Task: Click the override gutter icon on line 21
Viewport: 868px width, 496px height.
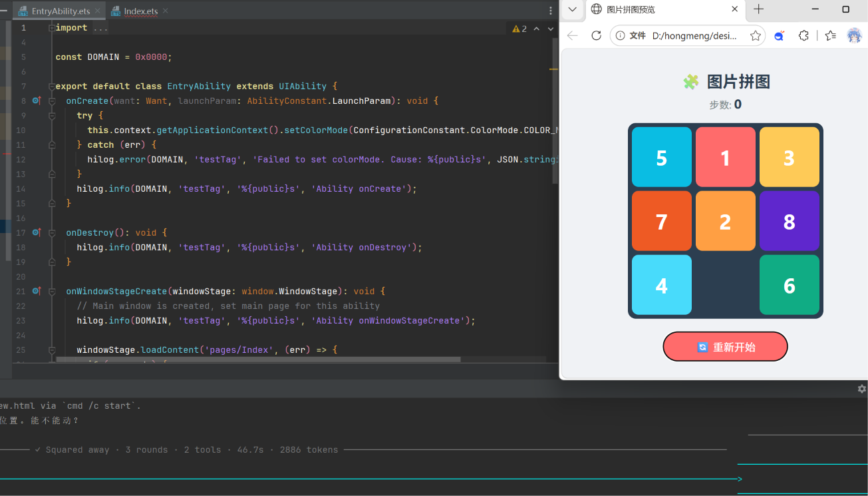Action: (x=37, y=292)
